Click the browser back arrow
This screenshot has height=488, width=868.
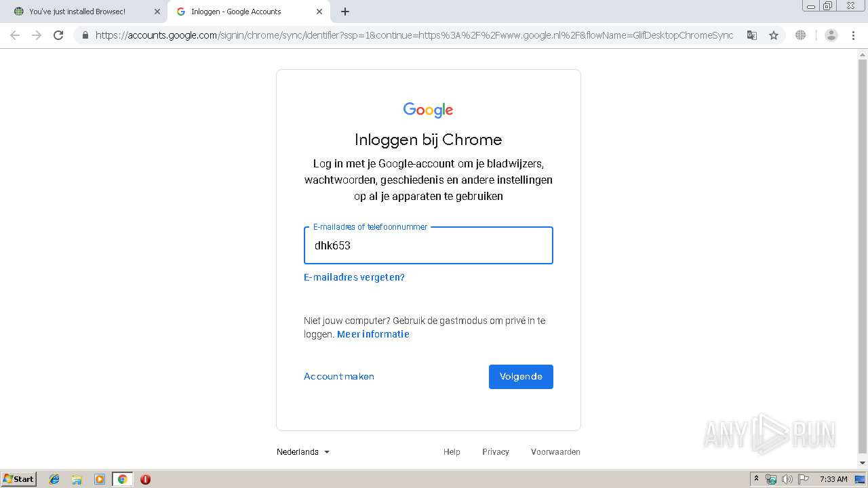(x=15, y=35)
